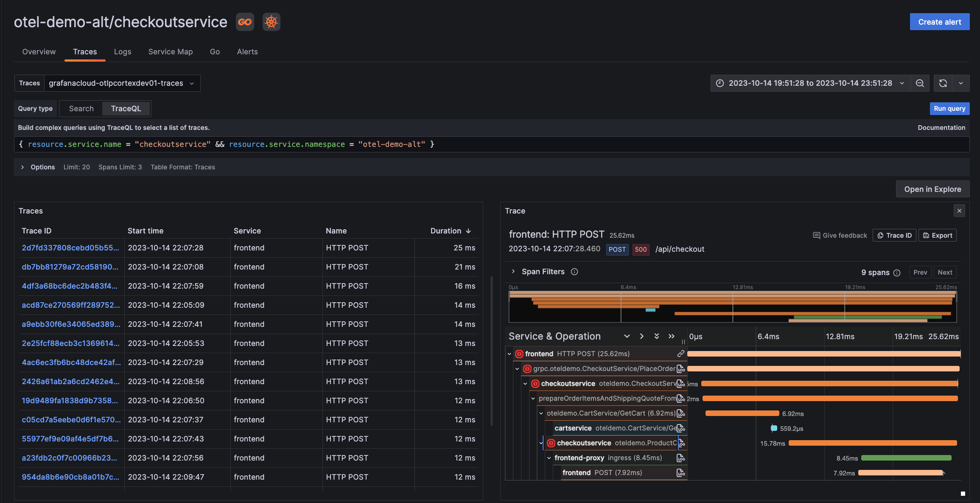Close the Trace panel
Image resolution: width=980 pixels, height=503 pixels.
coord(959,211)
